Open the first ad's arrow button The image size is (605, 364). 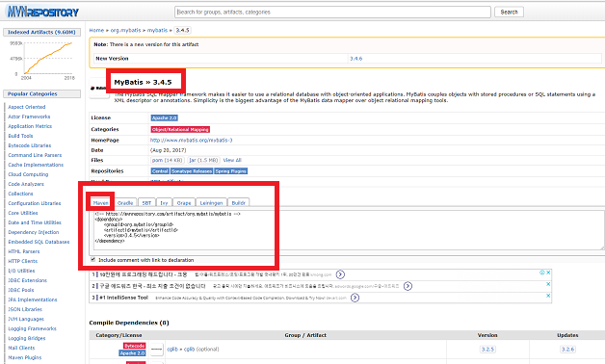(x=340, y=274)
